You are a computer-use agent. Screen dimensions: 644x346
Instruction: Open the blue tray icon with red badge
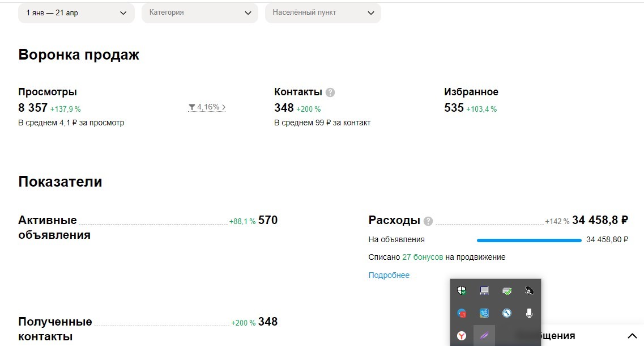pyautogui.click(x=462, y=314)
